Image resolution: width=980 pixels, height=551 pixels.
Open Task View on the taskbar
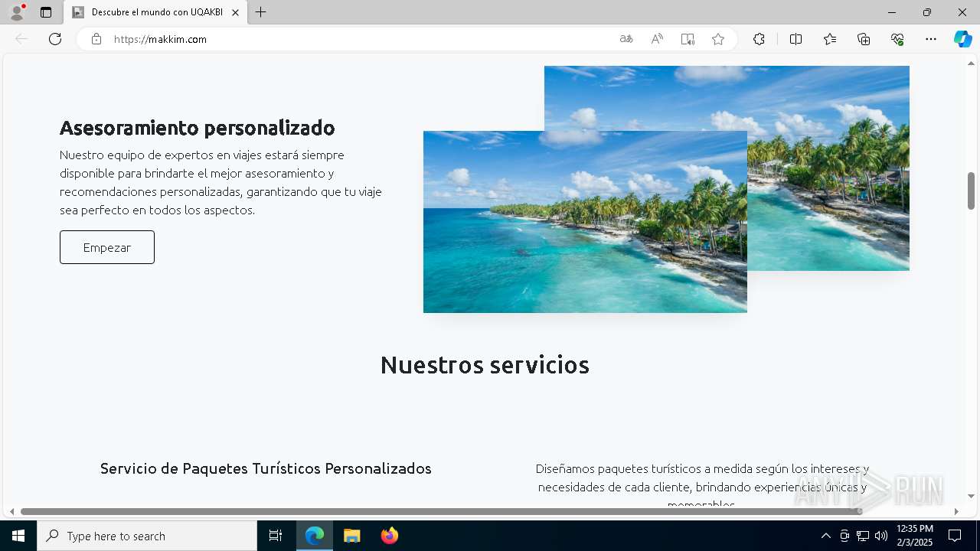tap(276, 536)
